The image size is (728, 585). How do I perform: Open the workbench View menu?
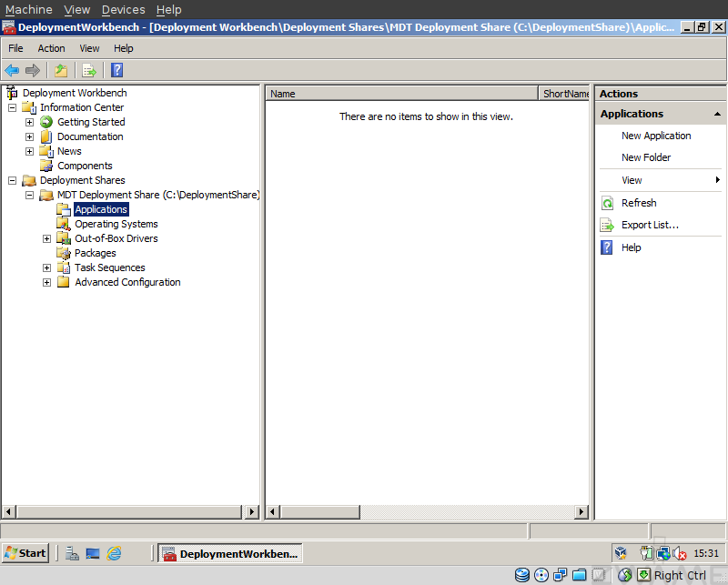[89, 48]
